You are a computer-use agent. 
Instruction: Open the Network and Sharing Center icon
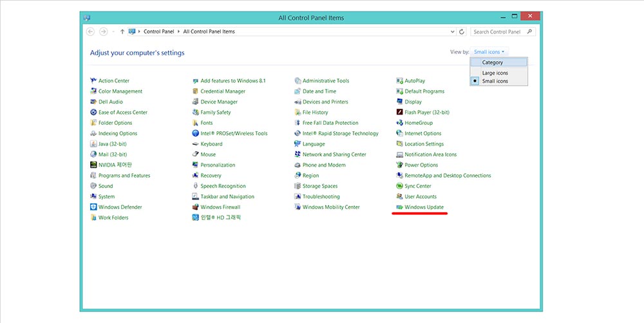coord(298,154)
